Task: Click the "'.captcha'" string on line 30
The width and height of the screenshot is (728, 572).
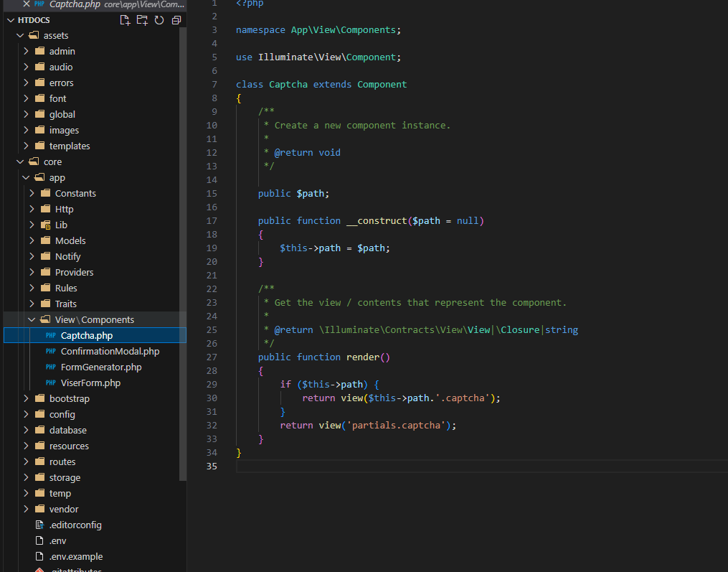Action: tap(463, 398)
